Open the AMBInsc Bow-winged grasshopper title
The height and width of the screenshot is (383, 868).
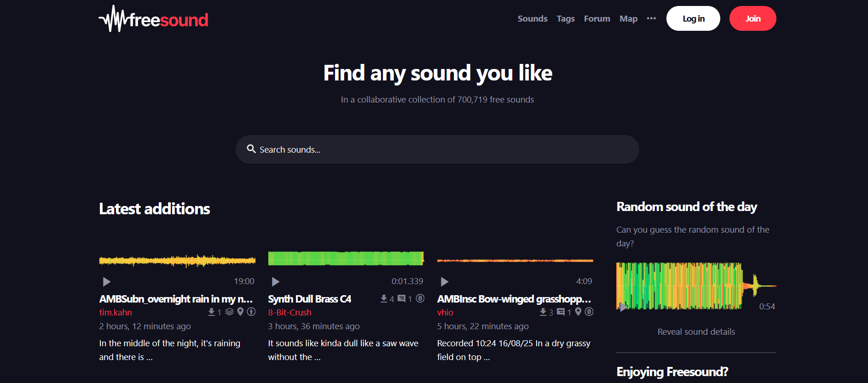pos(514,299)
